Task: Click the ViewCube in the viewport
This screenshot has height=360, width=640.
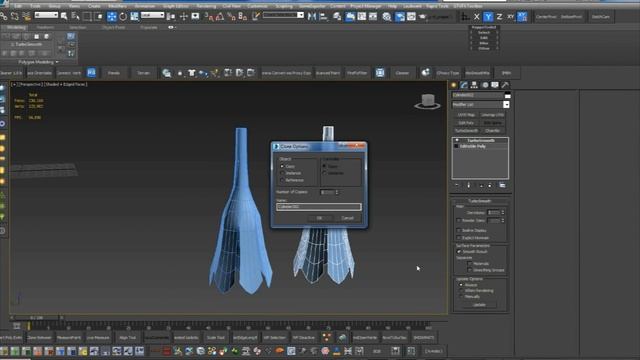Action: 427,101
